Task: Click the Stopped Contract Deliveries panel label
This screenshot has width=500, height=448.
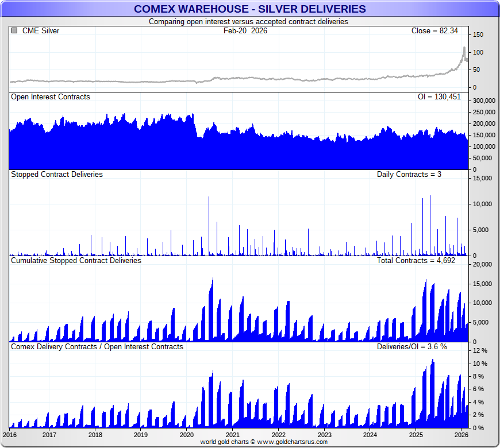Action: point(57,174)
